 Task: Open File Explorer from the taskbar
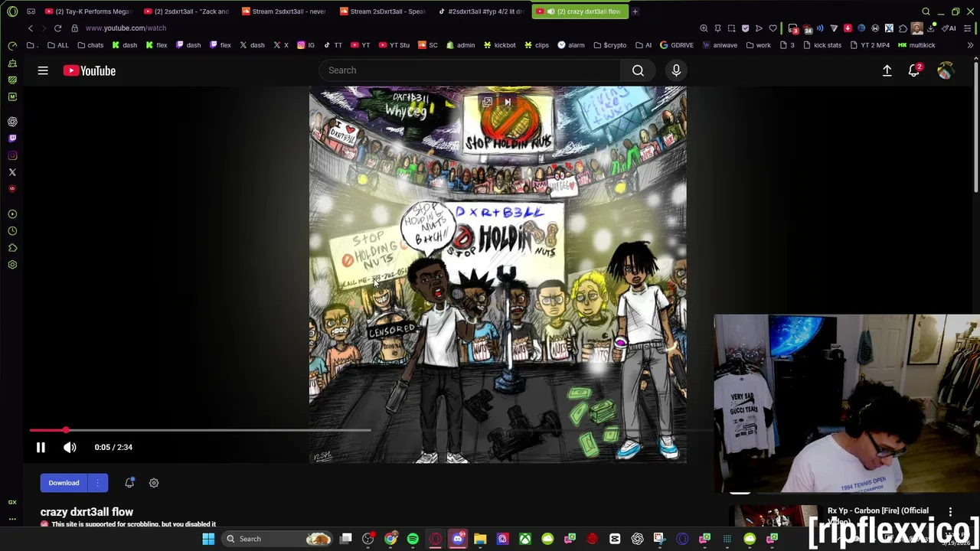[x=480, y=539]
